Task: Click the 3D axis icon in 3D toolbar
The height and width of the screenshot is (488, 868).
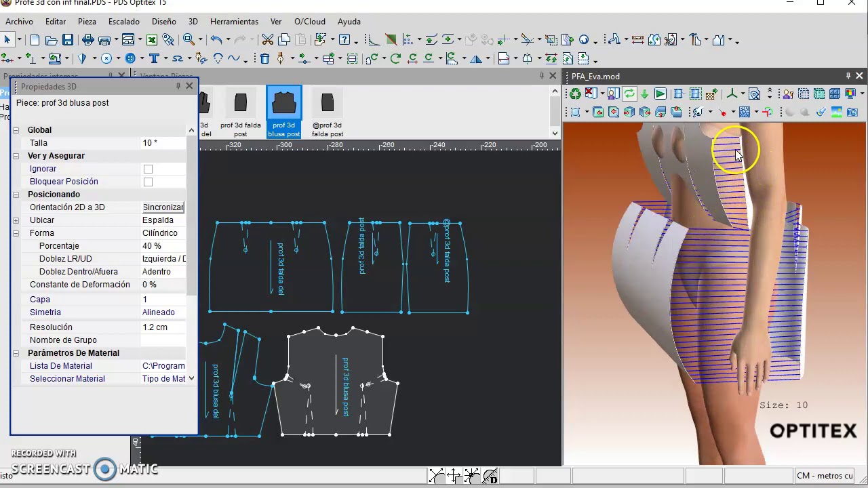Action: click(732, 94)
